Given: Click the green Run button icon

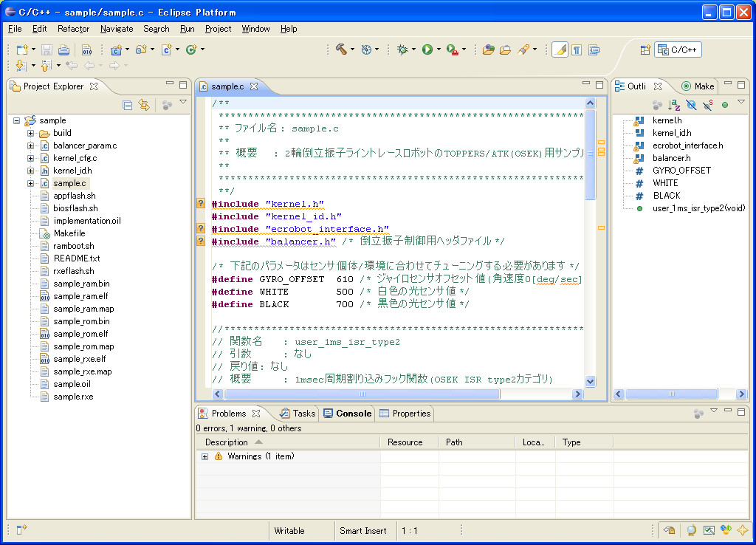Looking at the screenshot, I should coord(427,49).
